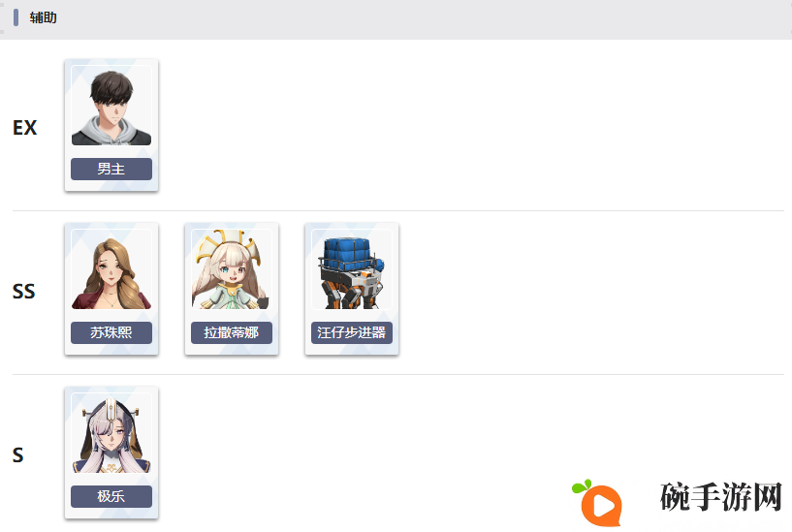Click the 汪仔步进器 robot portrait
The width and height of the screenshot is (792, 532).
[352, 269]
